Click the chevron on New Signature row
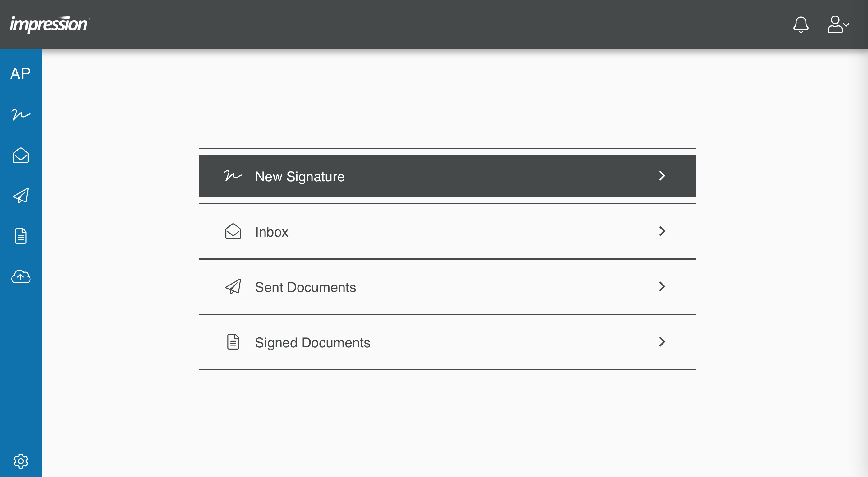The image size is (868, 477). [662, 176]
